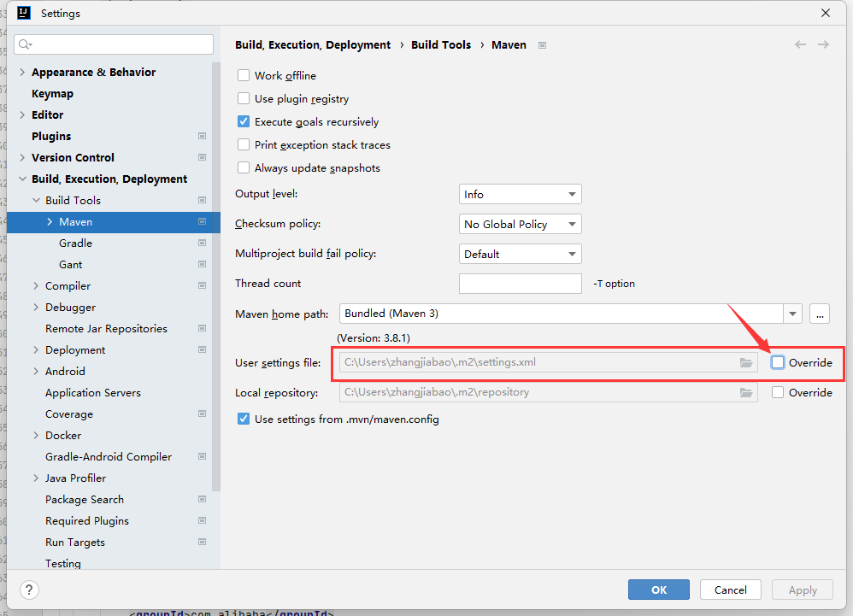Open the Checksum policy dropdown
The height and width of the screenshot is (616, 853).
[x=520, y=224]
